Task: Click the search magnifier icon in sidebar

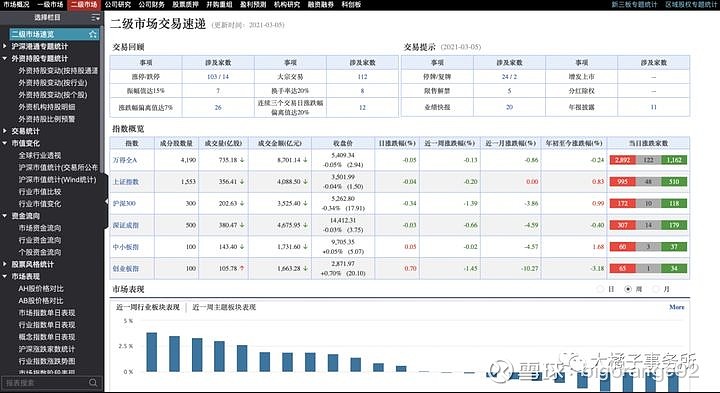Action: coord(93,382)
